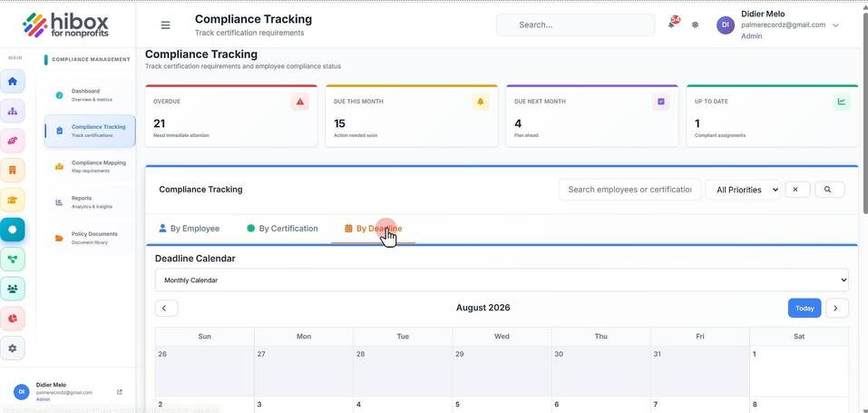
Task: Open the organization chart sidebar icon
Action: pos(12,111)
